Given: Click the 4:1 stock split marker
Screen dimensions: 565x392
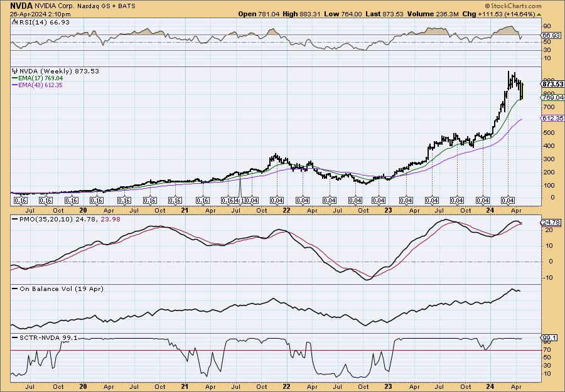Looking at the screenshot, I should coord(240,200).
